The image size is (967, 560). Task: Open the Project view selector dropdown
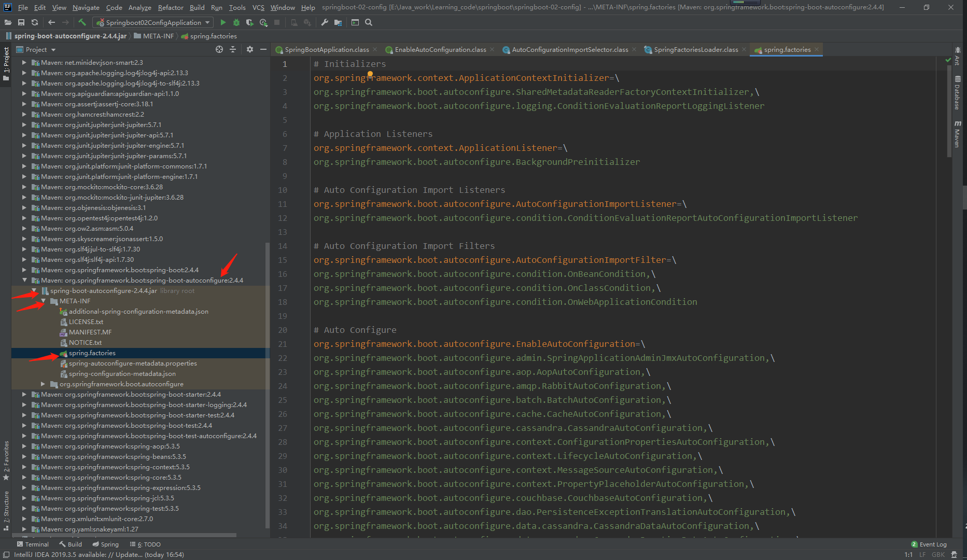point(36,49)
